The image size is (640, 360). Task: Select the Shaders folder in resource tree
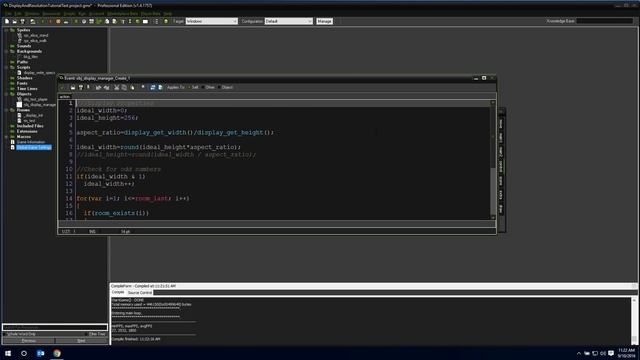click(24, 78)
